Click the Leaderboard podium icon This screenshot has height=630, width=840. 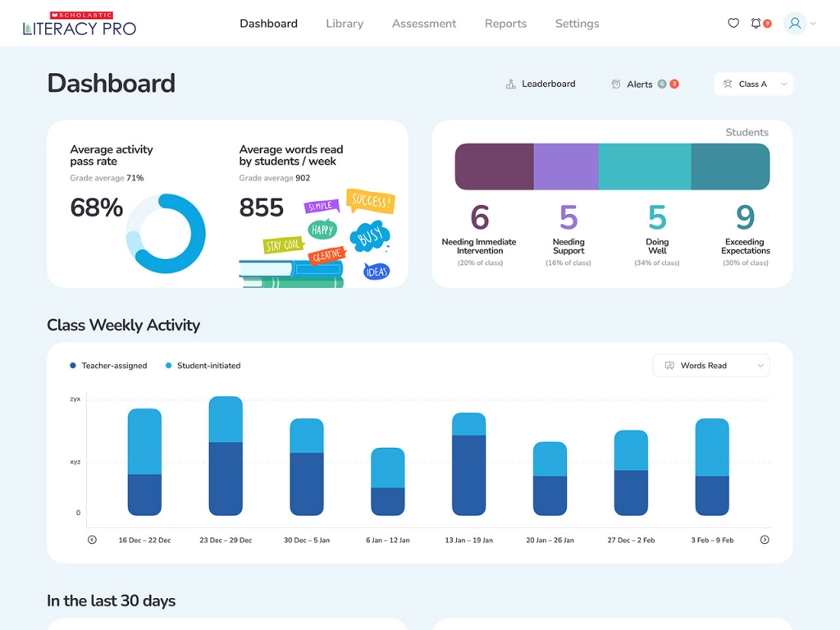(x=511, y=84)
